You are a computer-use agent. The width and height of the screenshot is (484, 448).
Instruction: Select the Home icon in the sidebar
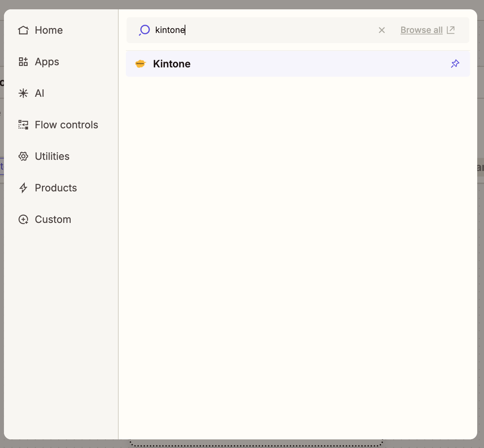(23, 30)
